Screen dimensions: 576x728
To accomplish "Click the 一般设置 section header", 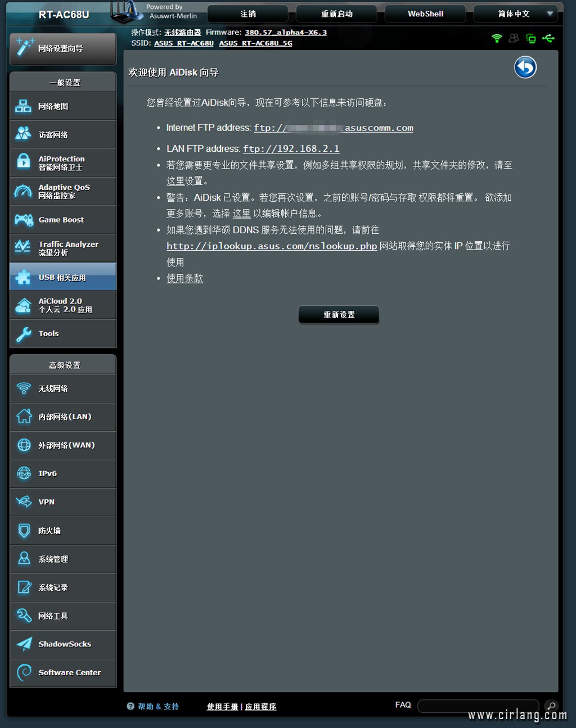I will [x=65, y=83].
